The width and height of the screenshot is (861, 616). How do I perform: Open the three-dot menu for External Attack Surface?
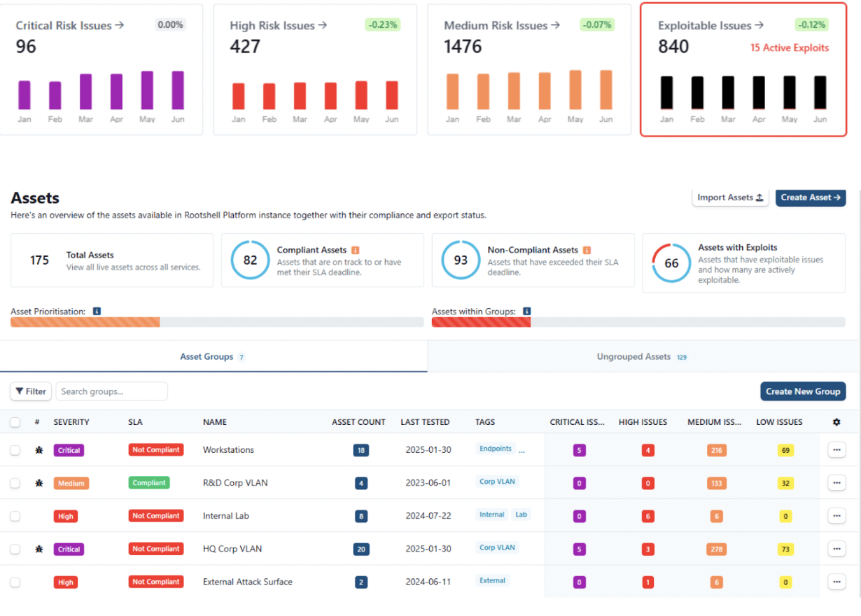click(x=836, y=582)
